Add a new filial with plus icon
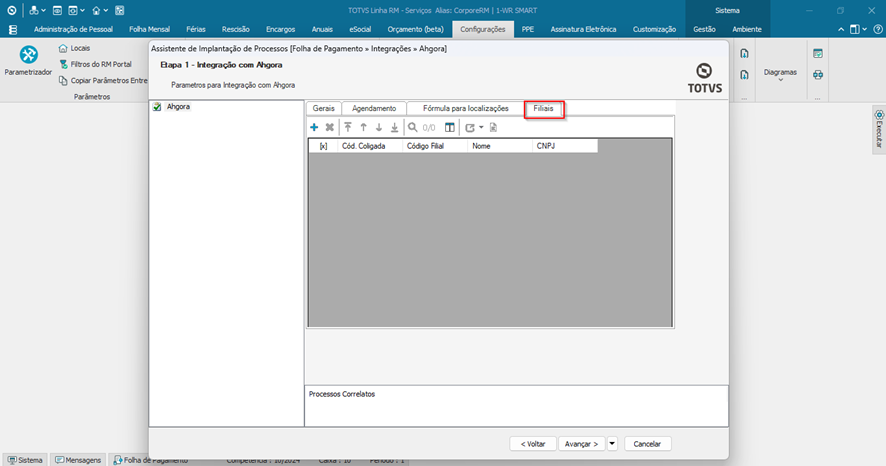 pos(314,128)
